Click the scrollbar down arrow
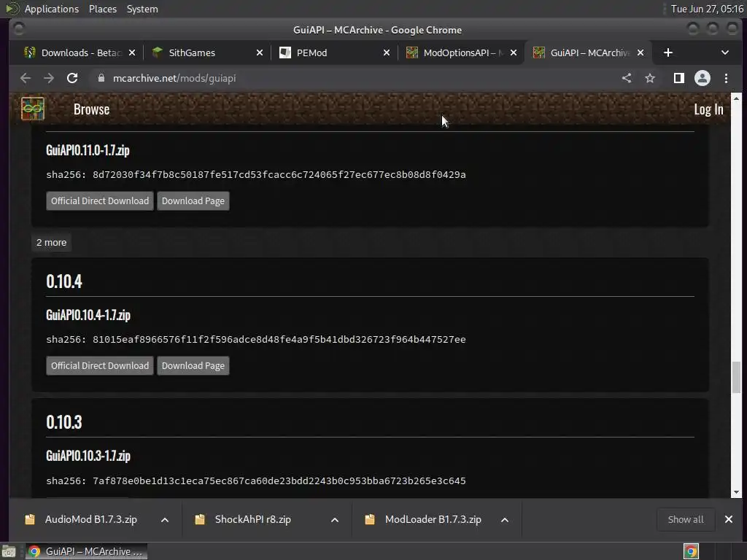This screenshot has width=747, height=560. point(737,492)
